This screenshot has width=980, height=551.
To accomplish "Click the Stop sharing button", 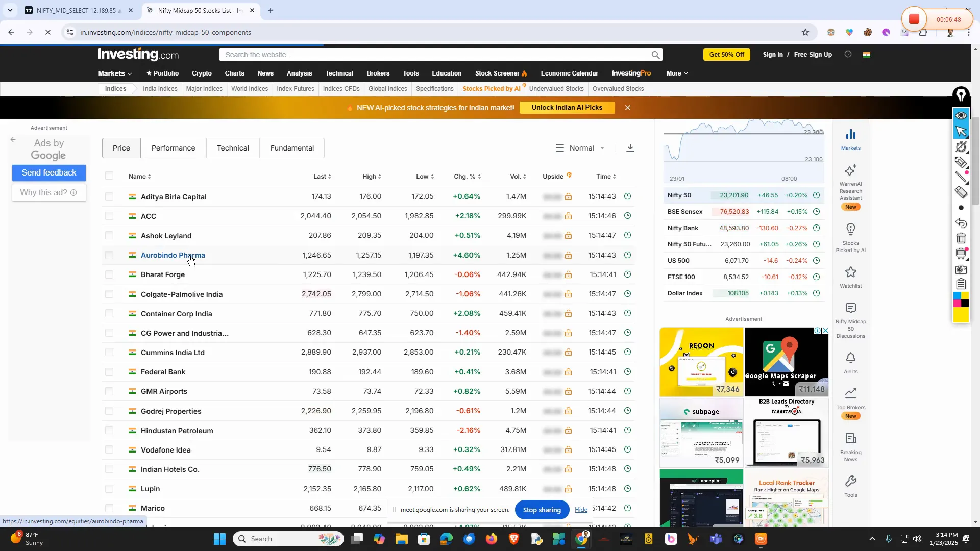I will [x=542, y=510].
